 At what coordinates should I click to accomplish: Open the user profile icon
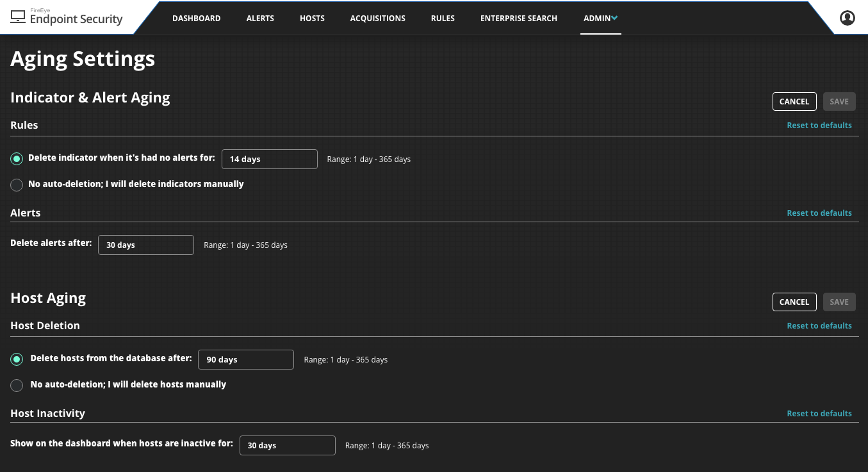(x=848, y=18)
